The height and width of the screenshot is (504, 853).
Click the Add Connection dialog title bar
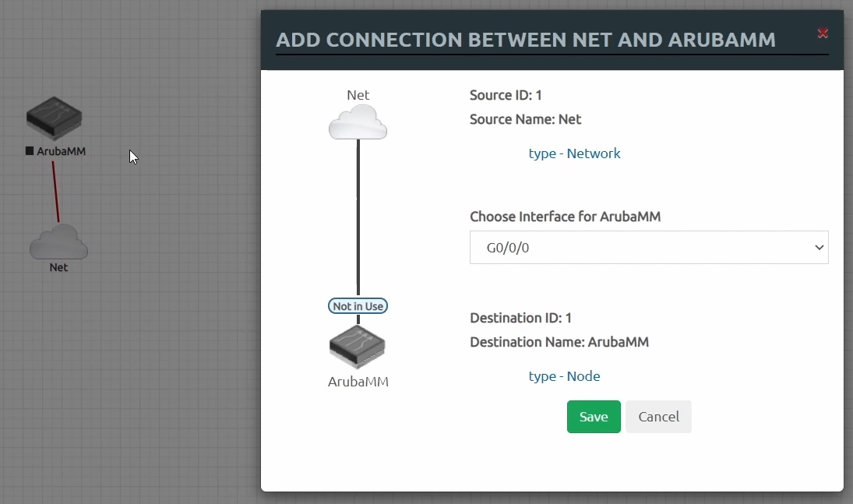[x=526, y=41]
